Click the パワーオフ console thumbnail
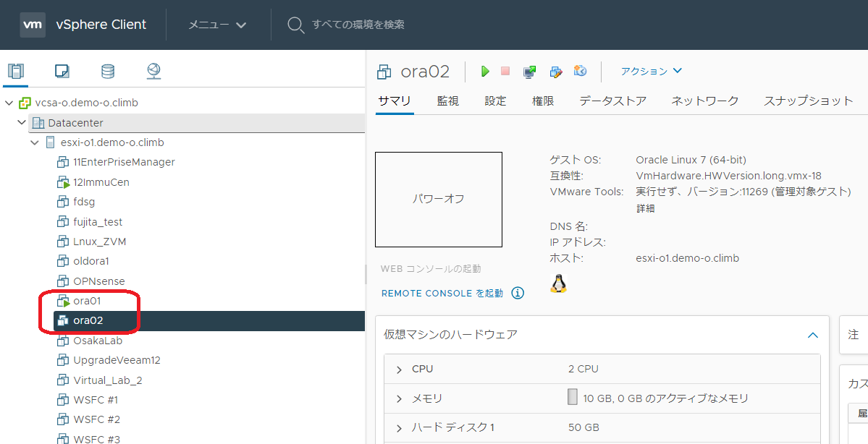Viewport: 868px width, 444px height. [x=439, y=200]
